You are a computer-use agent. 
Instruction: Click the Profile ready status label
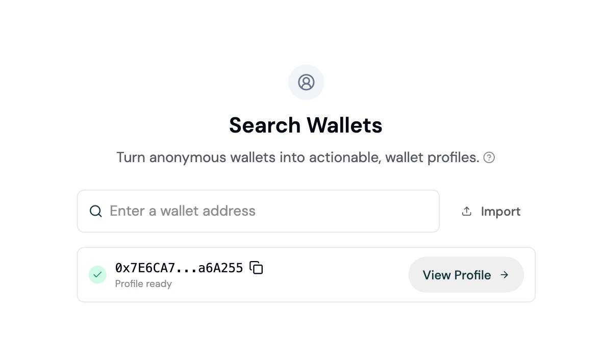point(143,283)
